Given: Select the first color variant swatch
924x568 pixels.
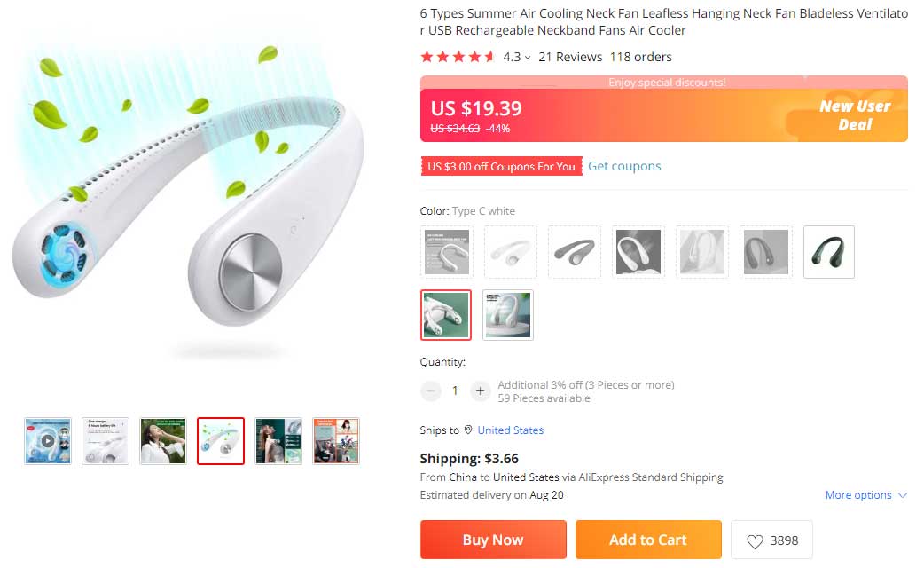Looking at the screenshot, I should click(446, 252).
